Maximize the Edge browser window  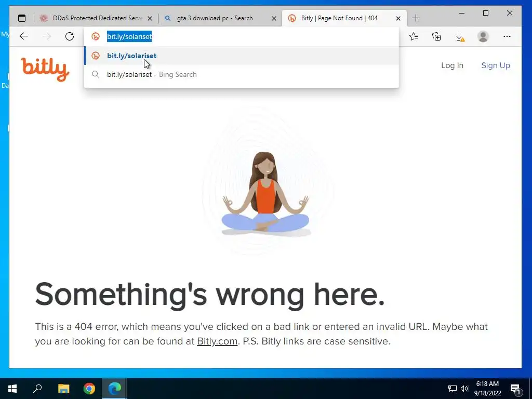pos(486,13)
